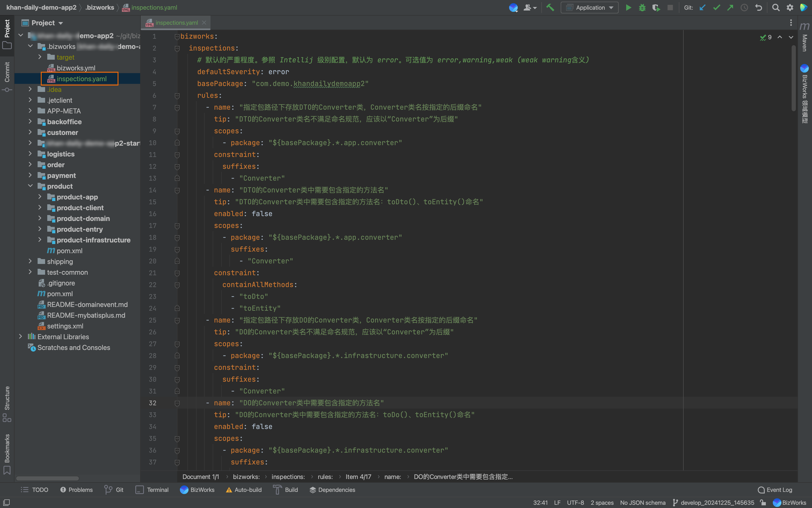Jump to next highlighted problem arrow
The width and height of the screenshot is (812, 508).
tap(791, 37)
